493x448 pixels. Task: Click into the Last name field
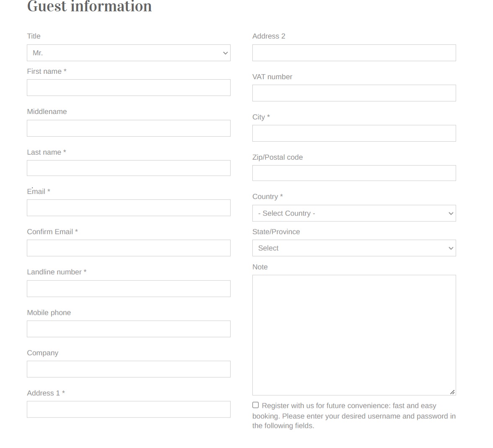click(x=128, y=168)
